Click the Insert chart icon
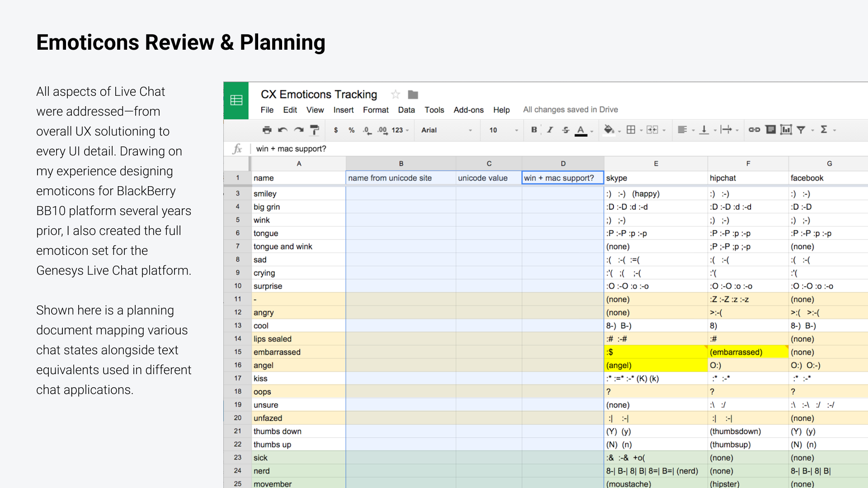 786,130
